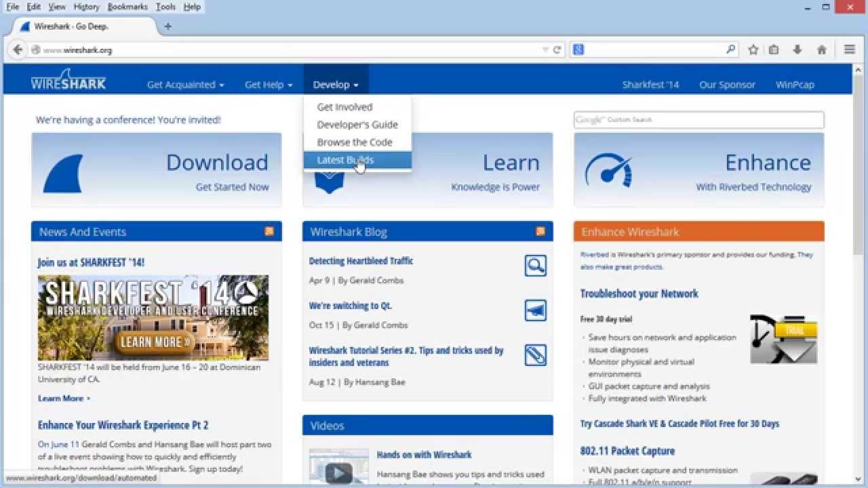Open the address bar history dropdown arrow
Viewport: 868px width, 488px height.
coord(545,49)
